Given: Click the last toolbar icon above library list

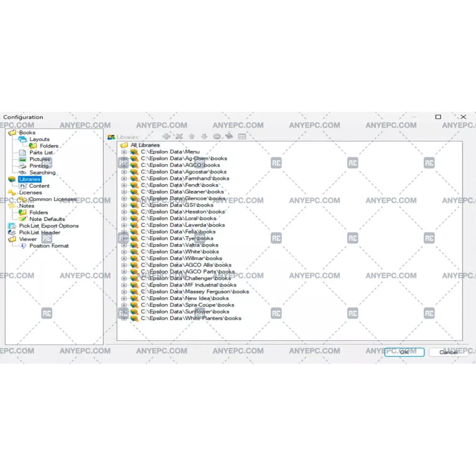Looking at the screenshot, I should click(242, 137).
